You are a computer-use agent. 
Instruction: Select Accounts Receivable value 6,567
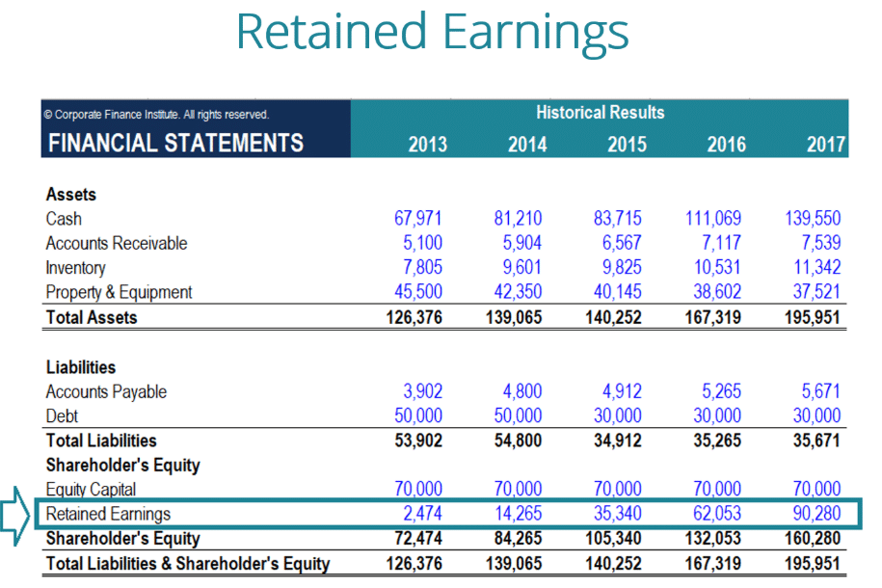pos(622,243)
